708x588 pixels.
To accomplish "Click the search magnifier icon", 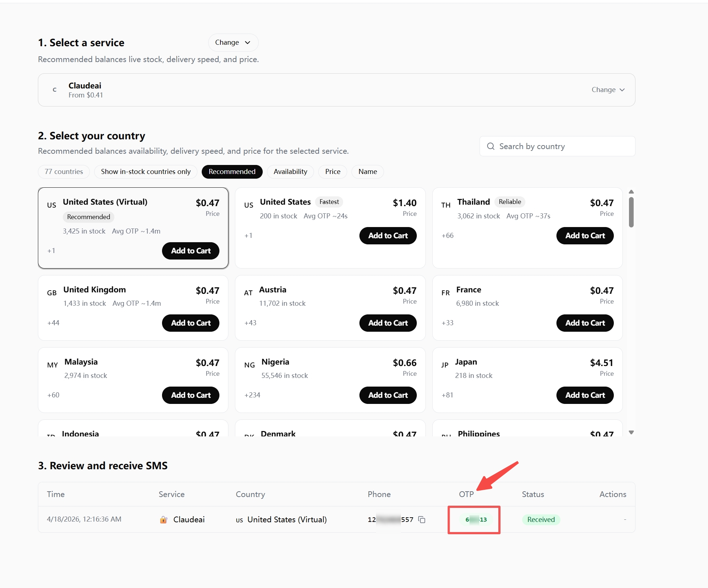I will point(490,146).
